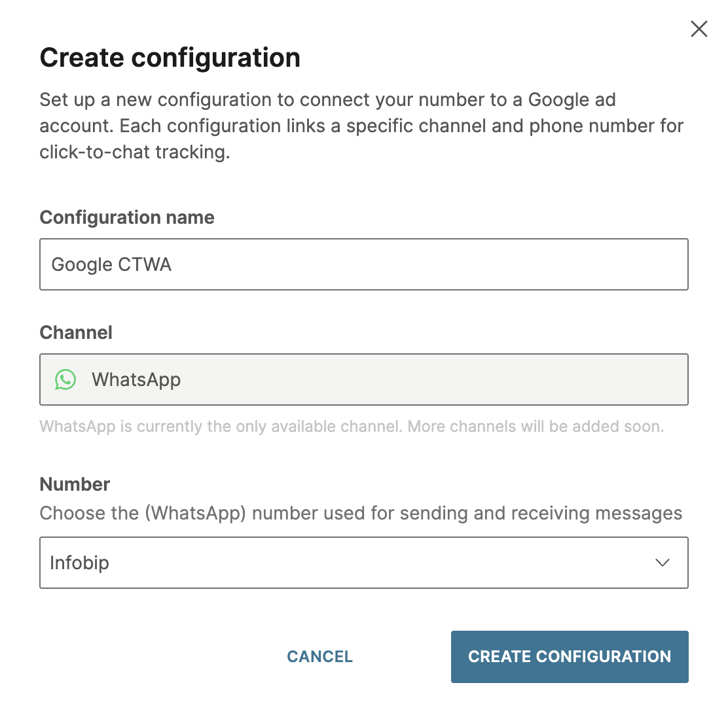Screen dimensions: 728x721
Task: Click the WhatsApp channel icon
Action: [65, 379]
